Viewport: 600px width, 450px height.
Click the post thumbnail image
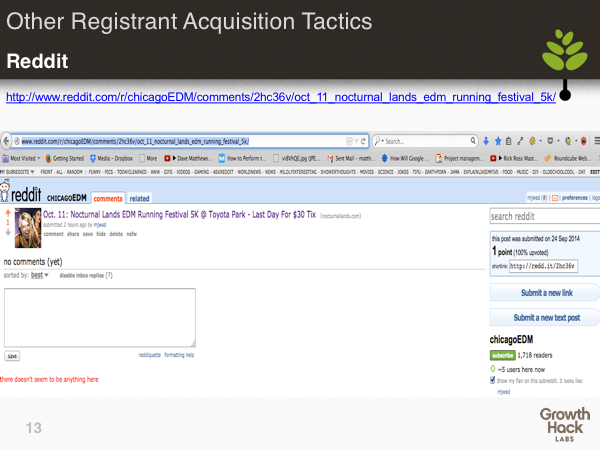pyautogui.click(x=28, y=228)
